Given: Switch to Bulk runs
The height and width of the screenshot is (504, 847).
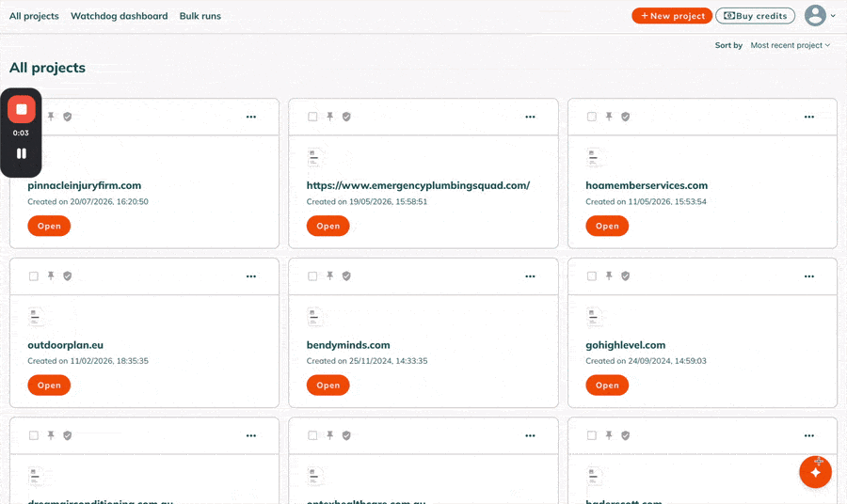Looking at the screenshot, I should 200,16.
